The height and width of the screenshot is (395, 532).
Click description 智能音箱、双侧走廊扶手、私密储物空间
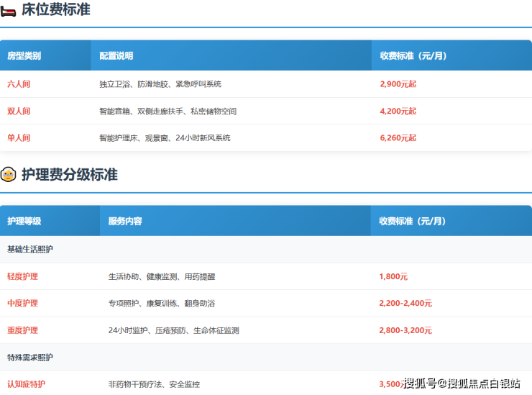point(168,111)
